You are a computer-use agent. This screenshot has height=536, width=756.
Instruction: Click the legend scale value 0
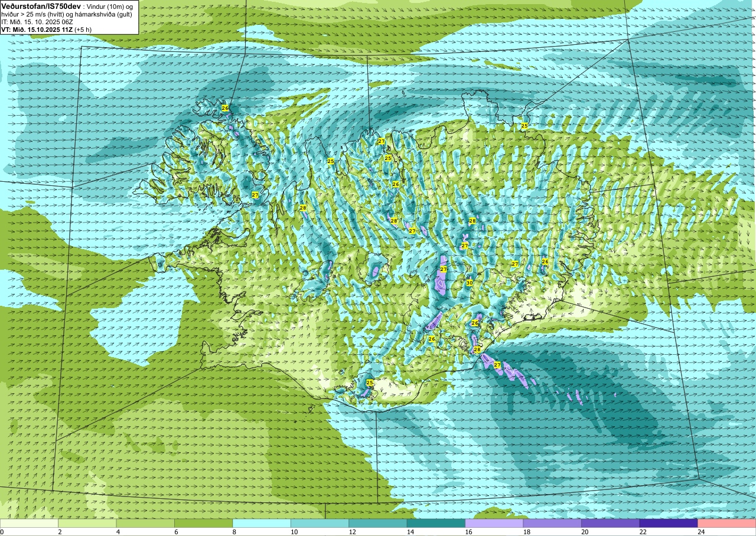click(2, 532)
